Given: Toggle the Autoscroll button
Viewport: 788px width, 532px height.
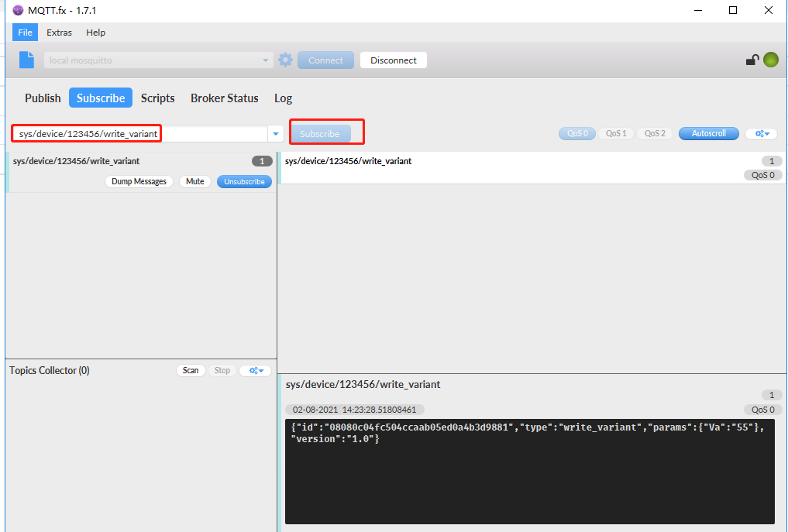Looking at the screenshot, I should pyautogui.click(x=708, y=133).
